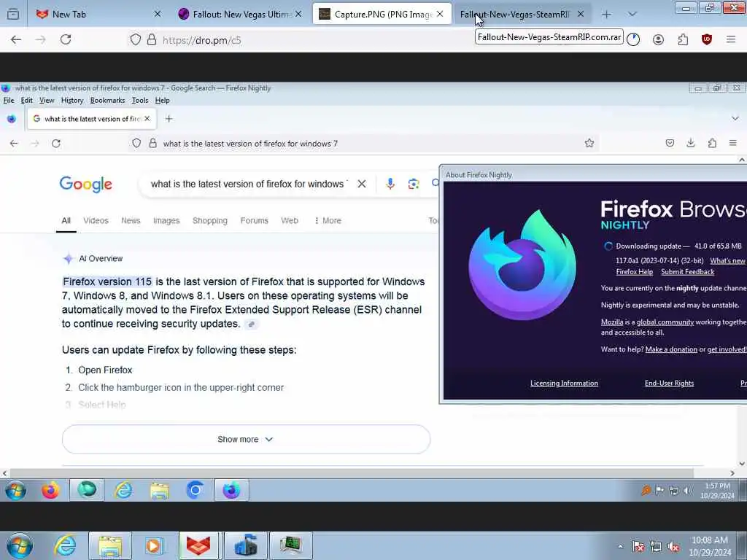
Task: Open Licensing Information link
Action: click(564, 384)
